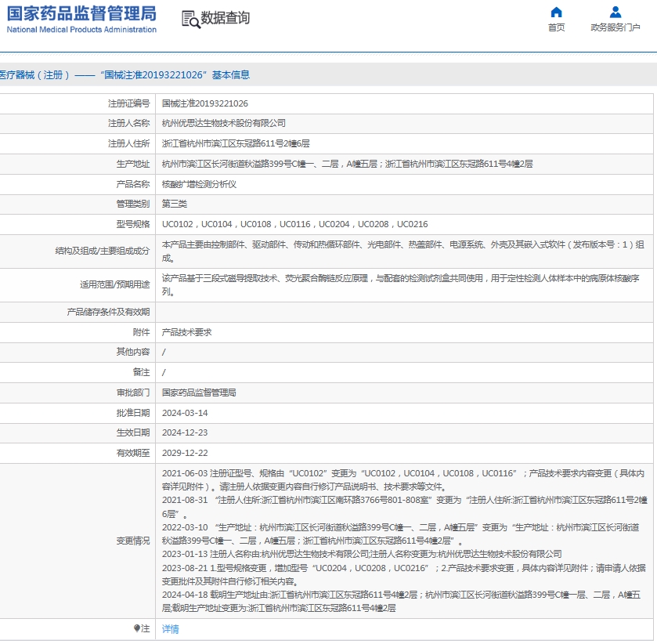Image resolution: width=657 pixels, height=644 pixels.
Task: Click the 政务服务门户 text label
Action: pyautogui.click(x=615, y=27)
